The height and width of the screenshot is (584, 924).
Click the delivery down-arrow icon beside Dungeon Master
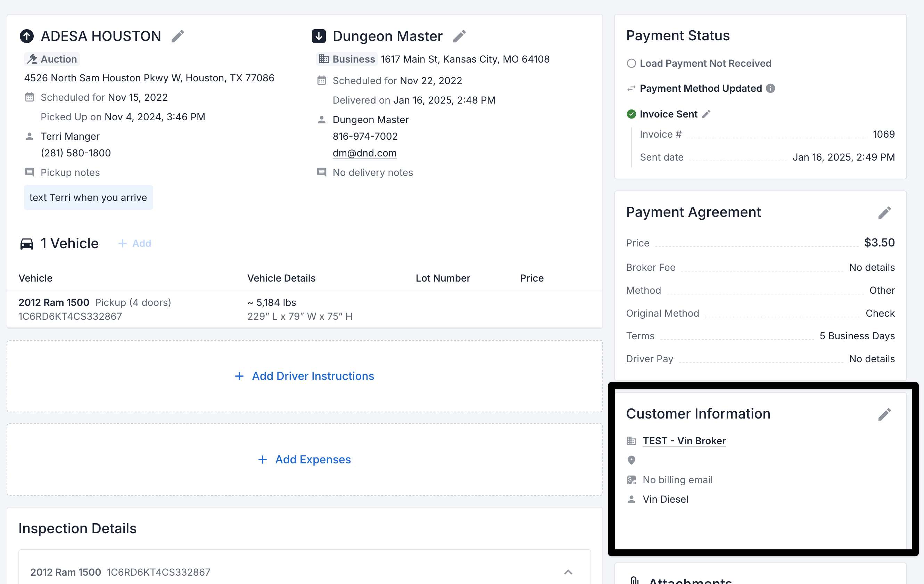coord(319,36)
